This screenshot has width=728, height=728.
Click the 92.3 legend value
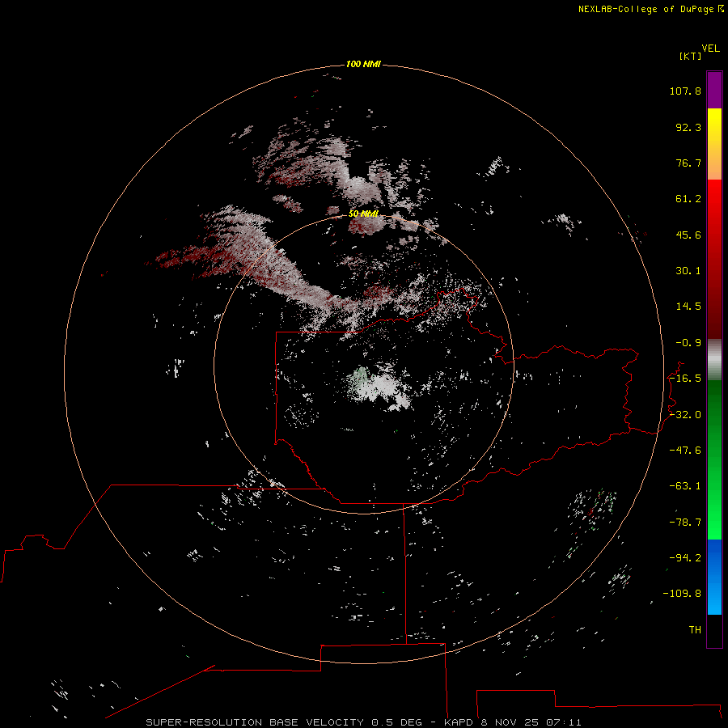tap(688, 127)
